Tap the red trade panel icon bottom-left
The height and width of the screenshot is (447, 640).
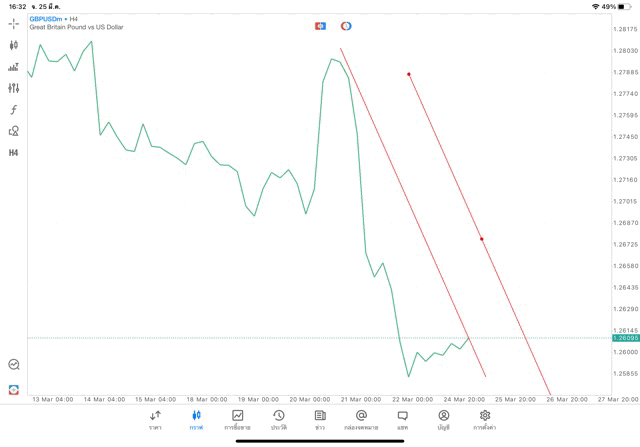point(14,389)
